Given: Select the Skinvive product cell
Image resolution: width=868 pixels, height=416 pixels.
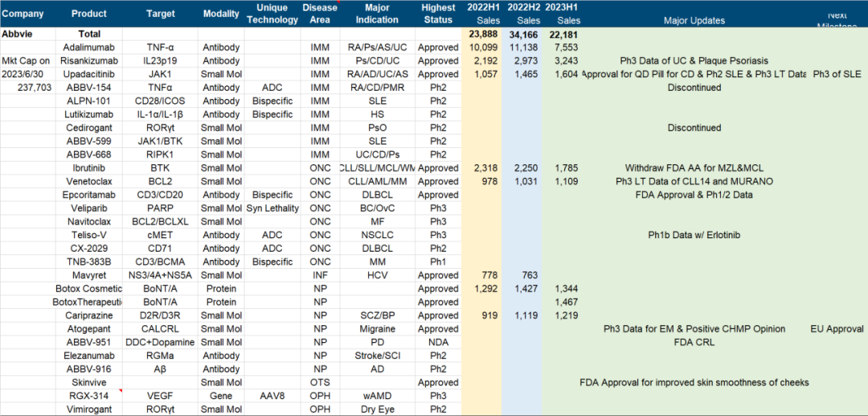Looking at the screenshot, I should pos(89,382).
